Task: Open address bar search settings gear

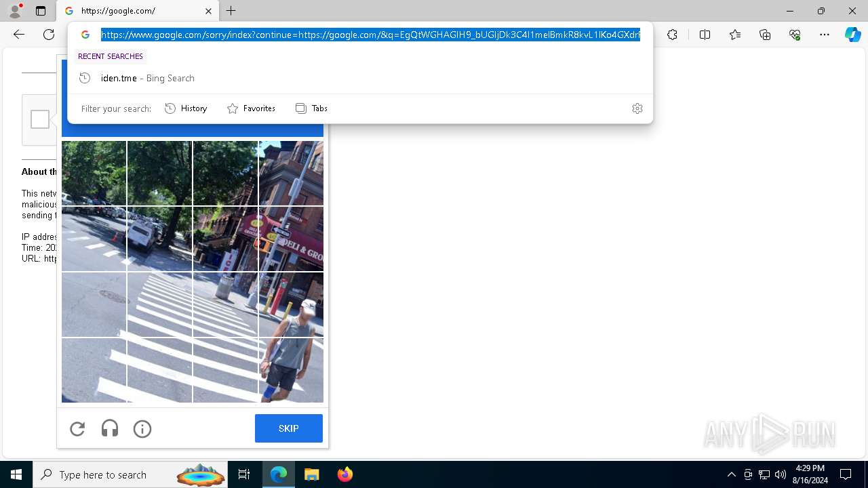Action: tap(637, 108)
